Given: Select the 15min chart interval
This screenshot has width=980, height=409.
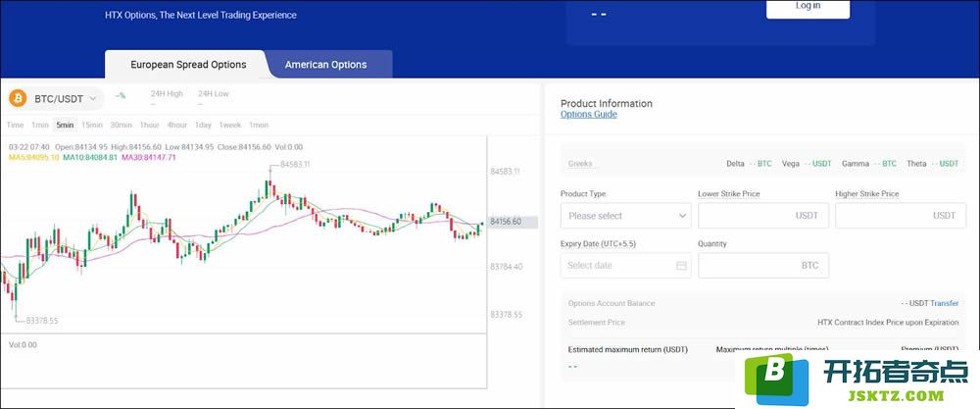Looking at the screenshot, I should pos(92,126).
